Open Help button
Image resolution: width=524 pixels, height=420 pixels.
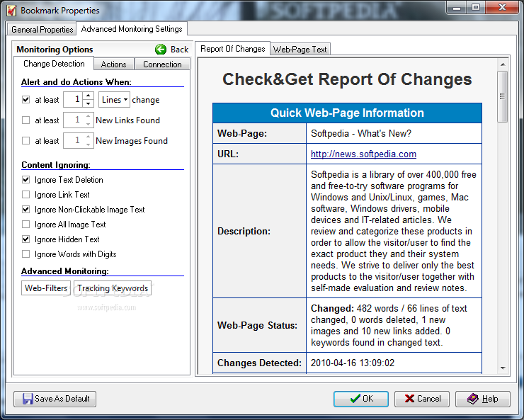(483, 399)
